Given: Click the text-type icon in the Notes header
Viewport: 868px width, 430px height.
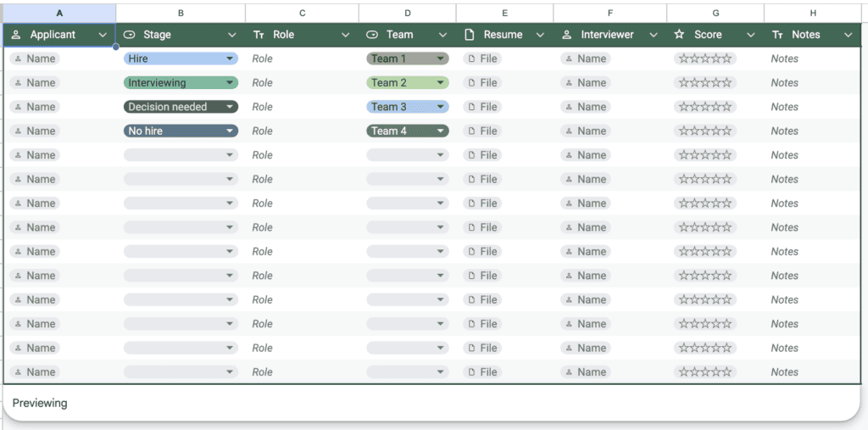Looking at the screenshot, I should point(777,35).
